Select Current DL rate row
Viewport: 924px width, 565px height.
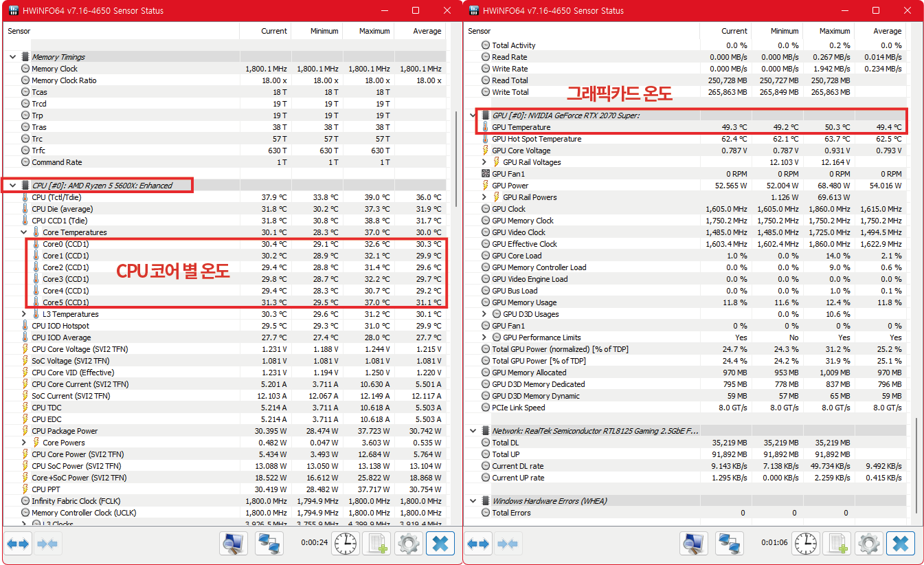685,466
